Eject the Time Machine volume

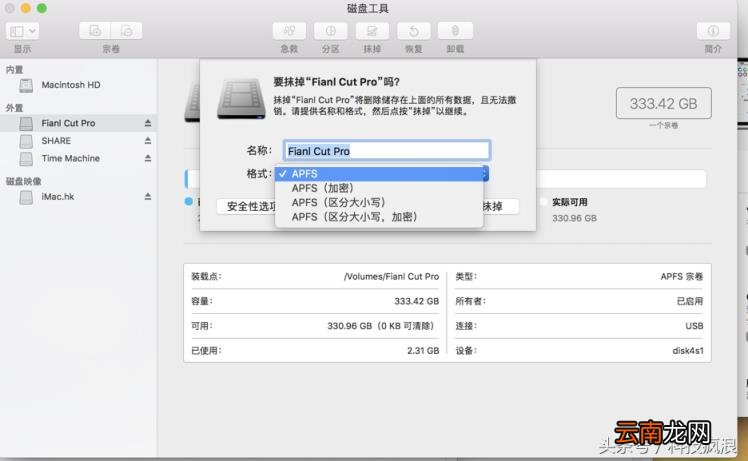click(148, 158)
